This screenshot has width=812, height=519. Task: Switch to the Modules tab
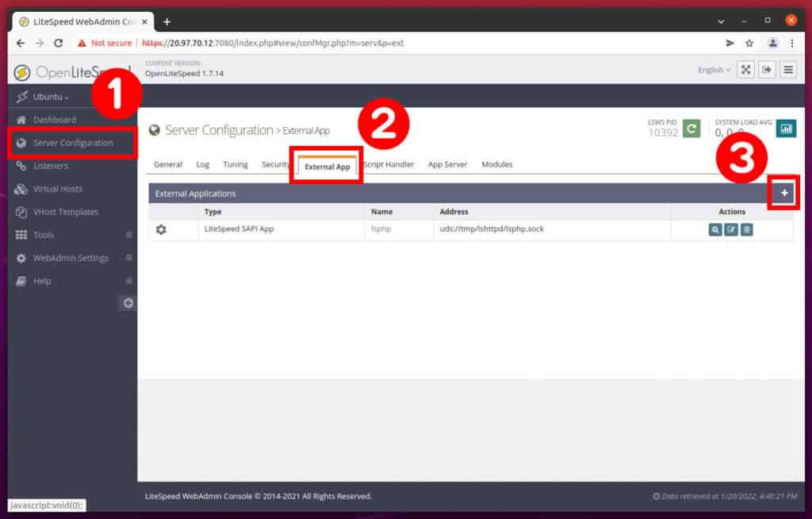coord(496,164)
